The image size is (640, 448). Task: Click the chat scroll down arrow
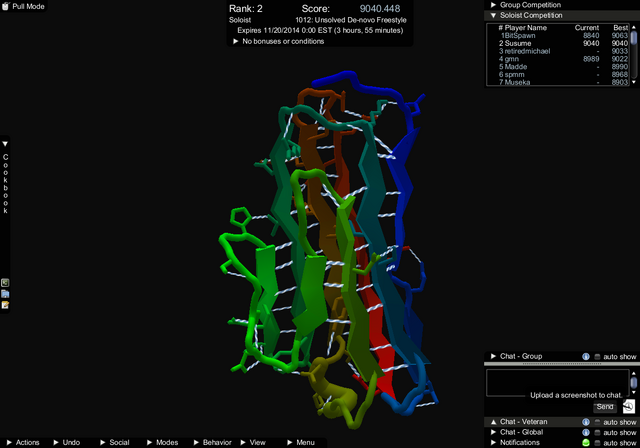pyautogui.click(x=633, y=392)
